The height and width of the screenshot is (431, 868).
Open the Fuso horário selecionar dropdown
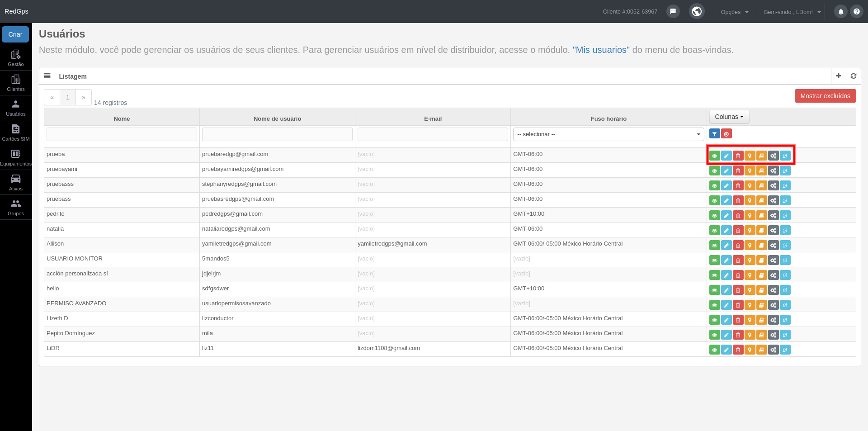click(x=609, y=134)
